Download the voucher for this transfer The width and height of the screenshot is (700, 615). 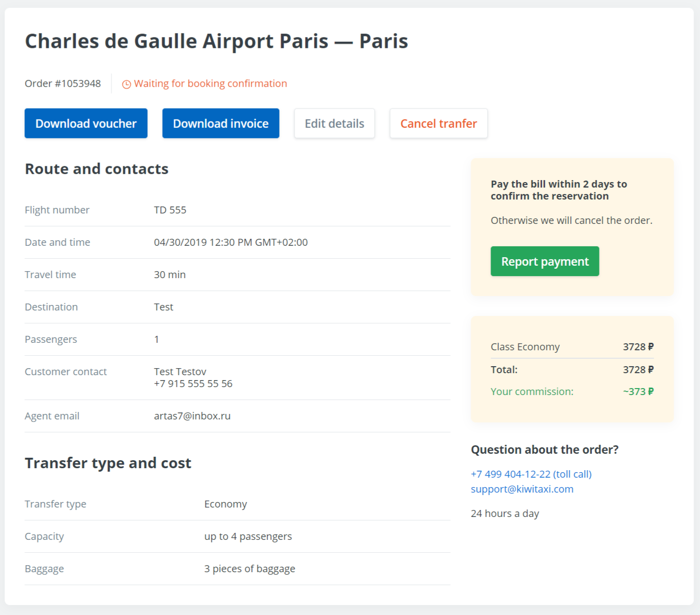tap(86, 123)
